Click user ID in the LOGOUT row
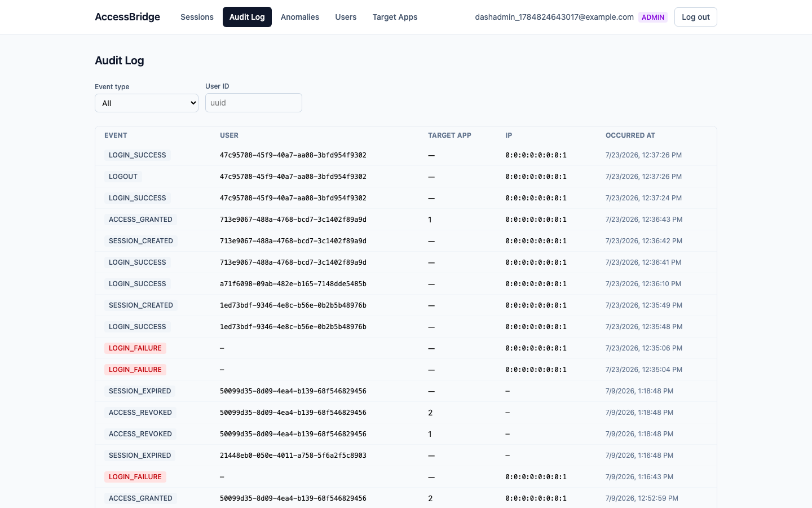The width and height of the screenshot is (812, 508). click(293, 177)
